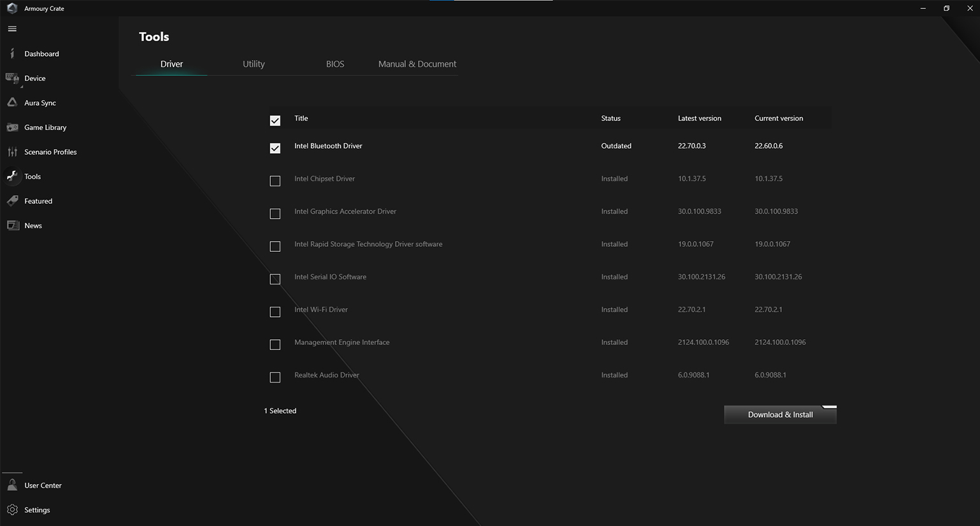Switch to the BIOS tab
Image resolution: width=980 pixels, height=526 pixels.
335,64
